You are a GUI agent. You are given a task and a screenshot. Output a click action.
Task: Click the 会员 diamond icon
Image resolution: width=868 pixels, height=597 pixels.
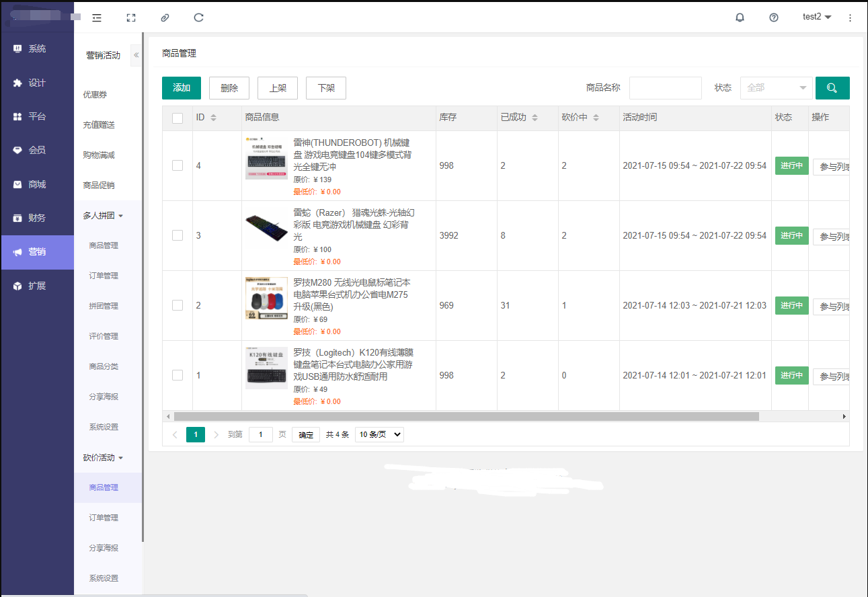(x=17, y=150)
